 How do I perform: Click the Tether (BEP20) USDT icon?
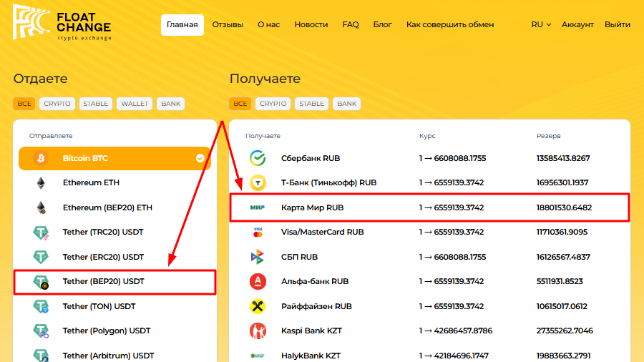pos(41,282)
